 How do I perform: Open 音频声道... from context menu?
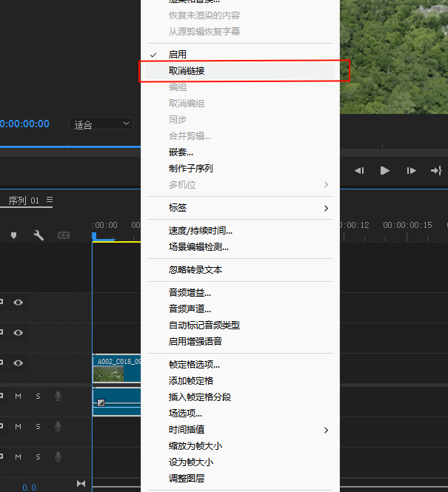[x=240, y=309]
